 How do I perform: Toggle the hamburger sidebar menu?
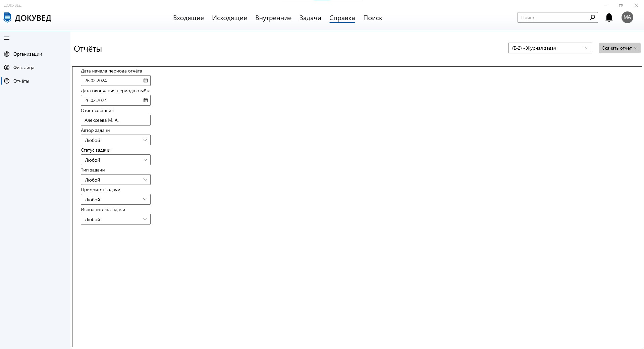pyautogui.click(x=7, y=38)
